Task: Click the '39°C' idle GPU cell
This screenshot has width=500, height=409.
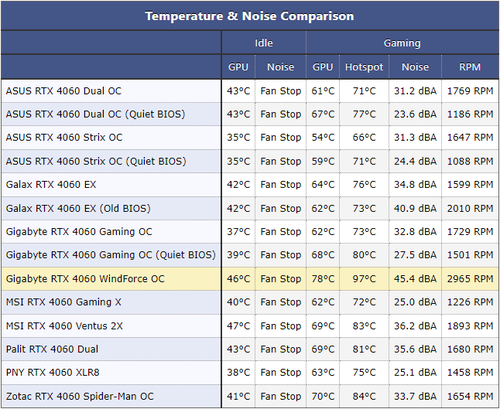Action: 238,255
